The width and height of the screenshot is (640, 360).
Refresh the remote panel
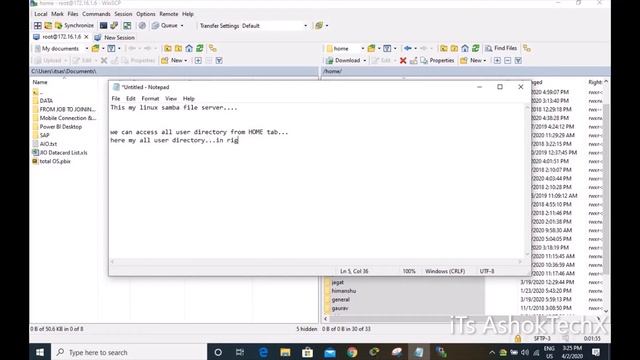point(476,48)
